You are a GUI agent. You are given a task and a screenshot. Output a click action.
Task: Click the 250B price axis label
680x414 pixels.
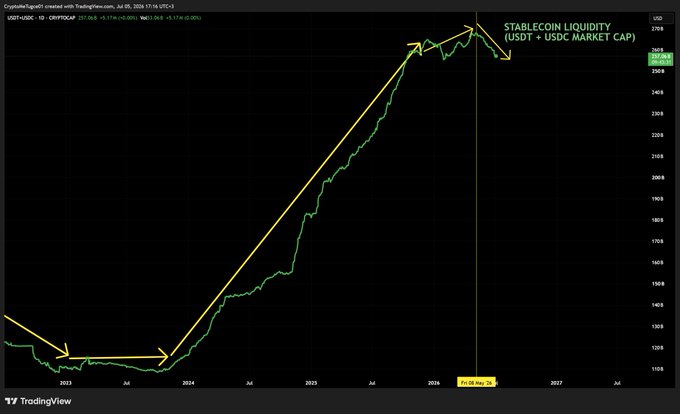[x=657, y=71]
